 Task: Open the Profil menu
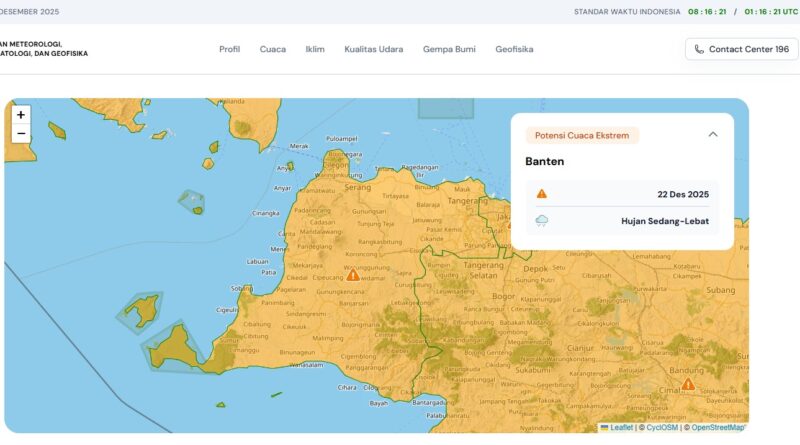[x=229, y=49]
